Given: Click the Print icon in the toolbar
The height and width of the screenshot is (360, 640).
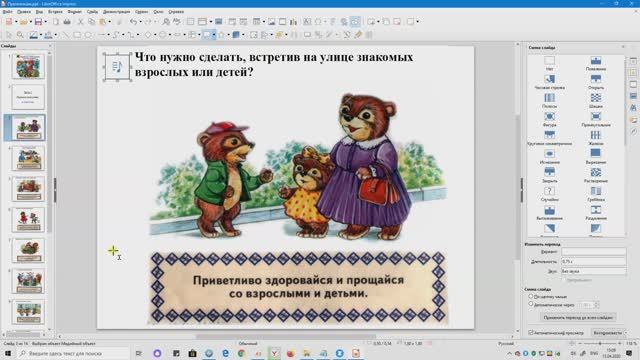Looking at the screenshot, I should [67, 22].
